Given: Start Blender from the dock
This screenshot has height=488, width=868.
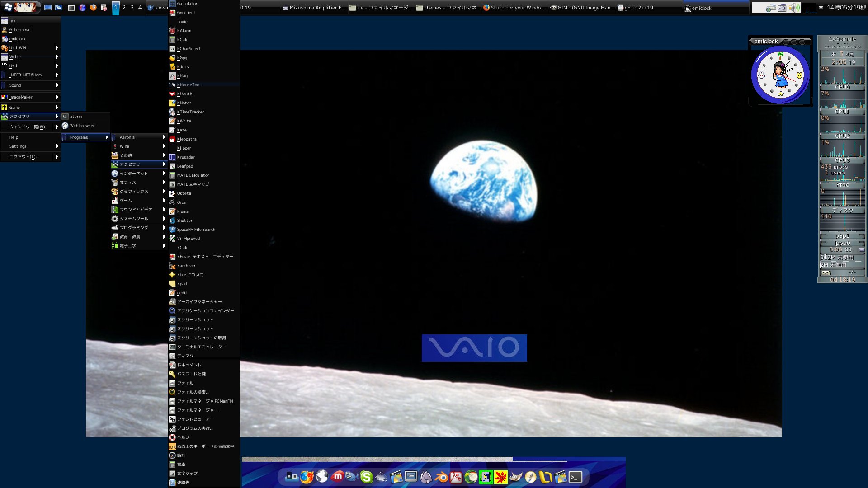Looking at the screenshot, I should coord(441,477).
